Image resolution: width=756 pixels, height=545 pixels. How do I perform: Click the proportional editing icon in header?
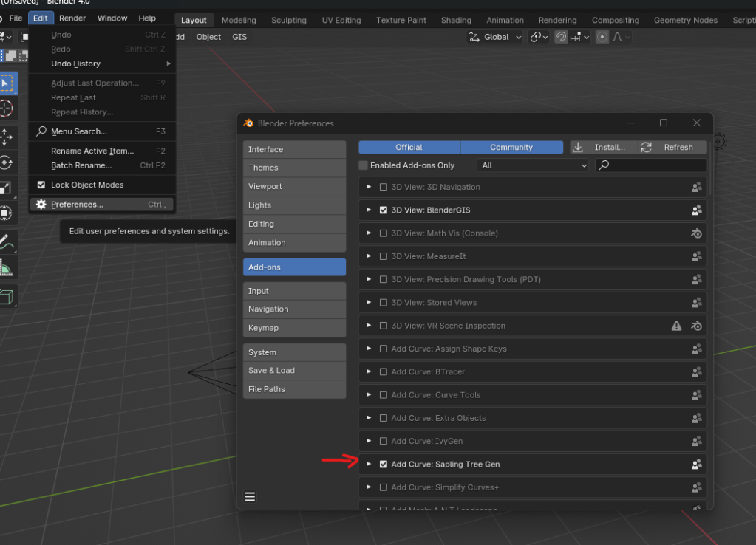(602, 37)
